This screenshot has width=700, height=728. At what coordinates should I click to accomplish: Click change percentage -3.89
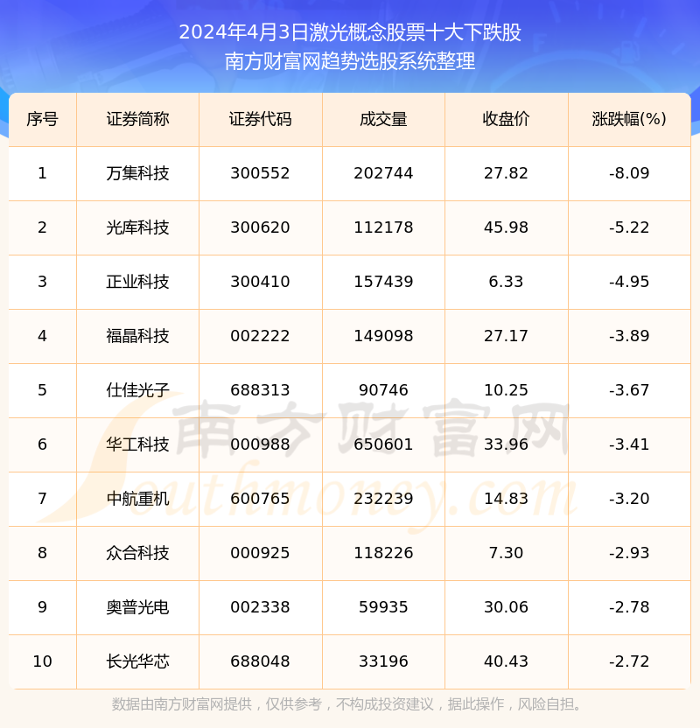[629, 336]
